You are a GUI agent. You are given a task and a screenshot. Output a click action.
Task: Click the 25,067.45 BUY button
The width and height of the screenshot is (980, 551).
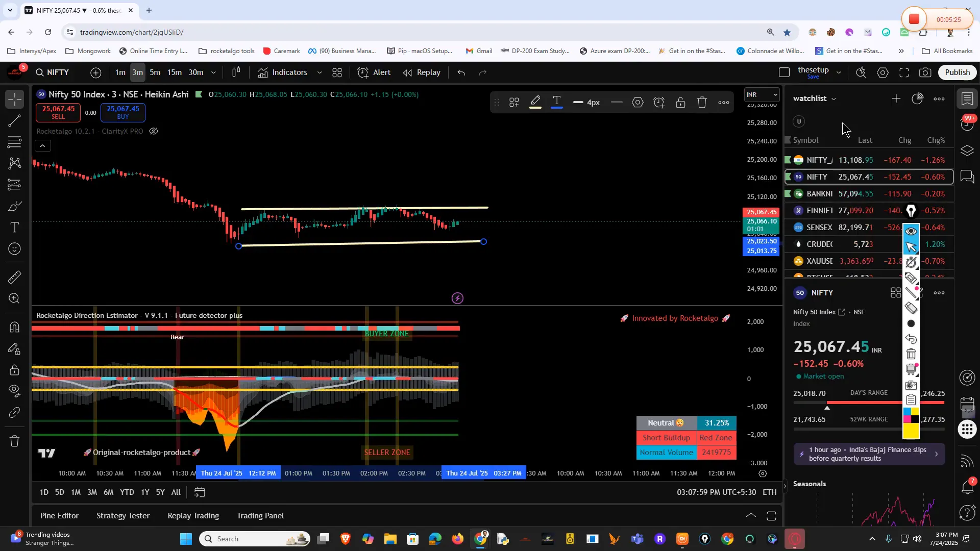(x=123, y=112)
